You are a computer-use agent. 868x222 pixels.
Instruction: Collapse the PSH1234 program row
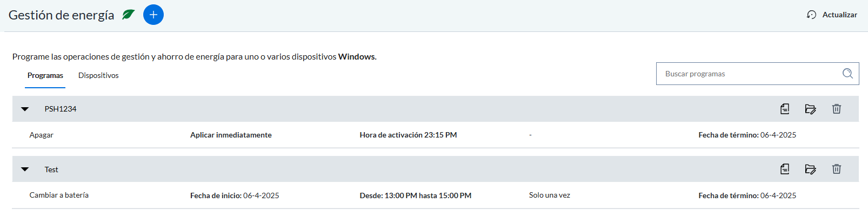(x=25, y=109)
